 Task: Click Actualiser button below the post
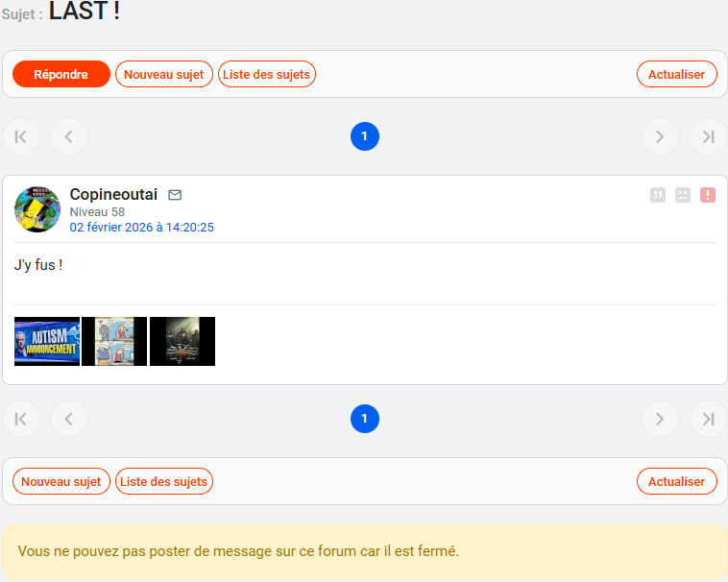point(676,481)
